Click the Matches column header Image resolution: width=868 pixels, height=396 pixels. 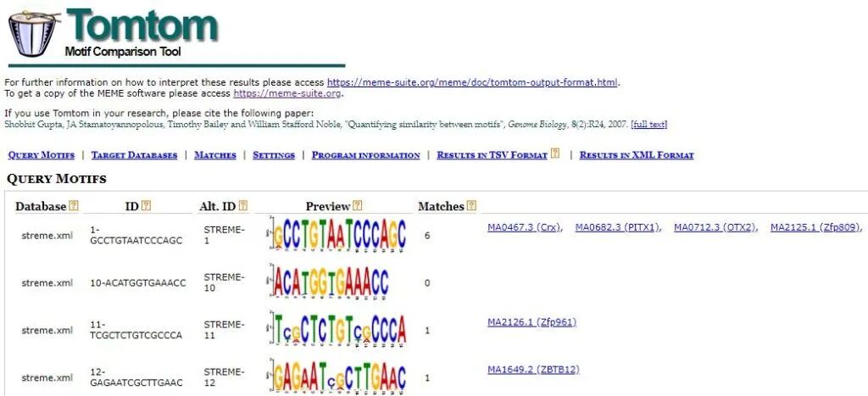[441, 207]
